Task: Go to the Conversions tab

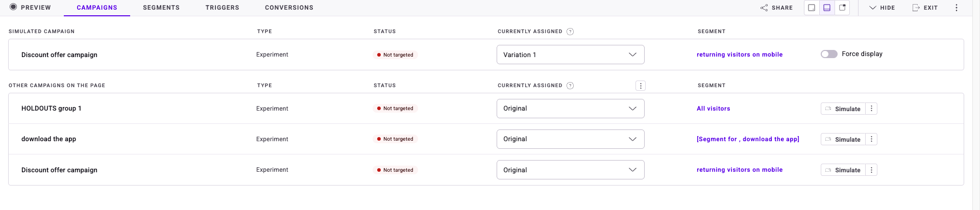Action: click(289, 8)
